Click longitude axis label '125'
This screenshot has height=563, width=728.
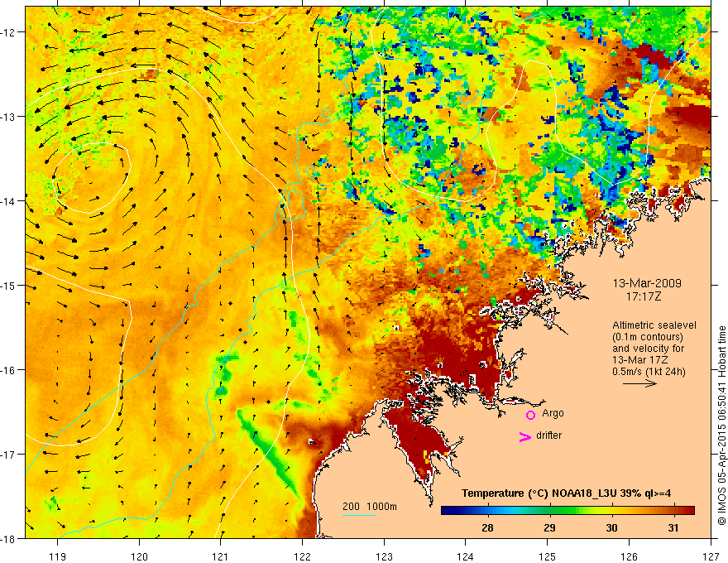coord(548,556)
